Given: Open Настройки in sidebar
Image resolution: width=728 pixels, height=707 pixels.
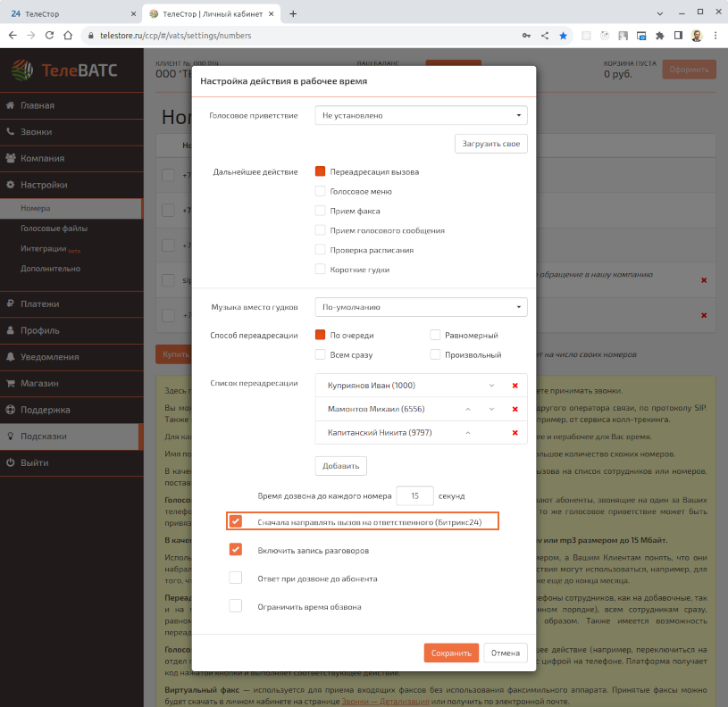Looking at the screenshot, I should [x=71, y=185].
